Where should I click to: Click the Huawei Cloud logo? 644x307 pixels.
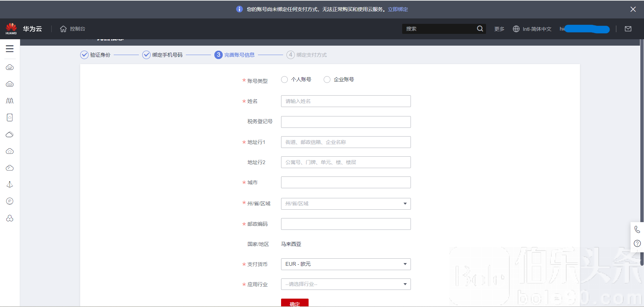(11, 29)
